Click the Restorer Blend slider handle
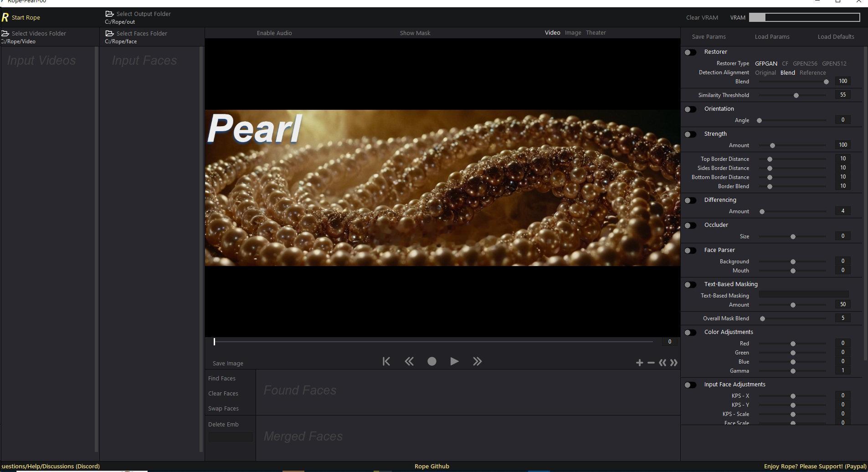This screenshot has width=868, height=472. coord(826,82)
